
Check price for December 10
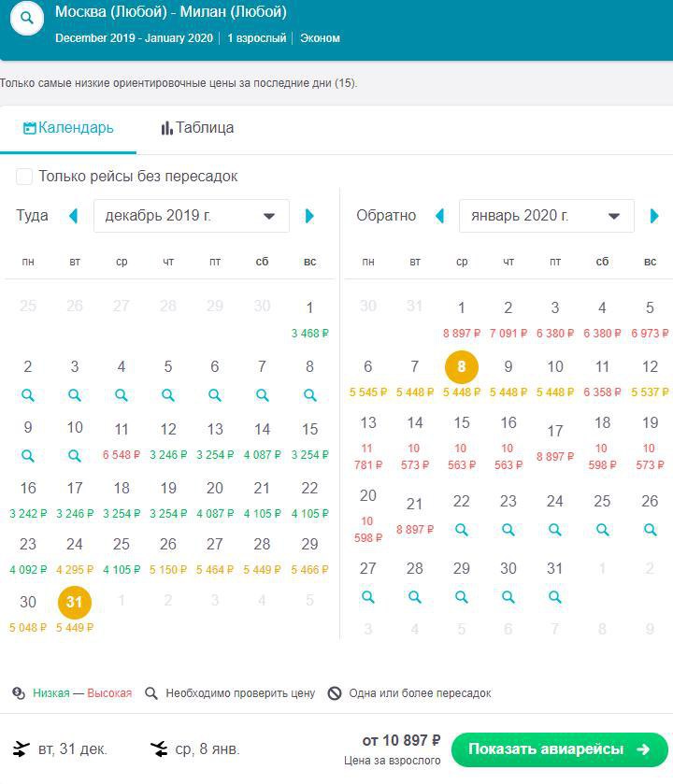[x=75, y=455]
